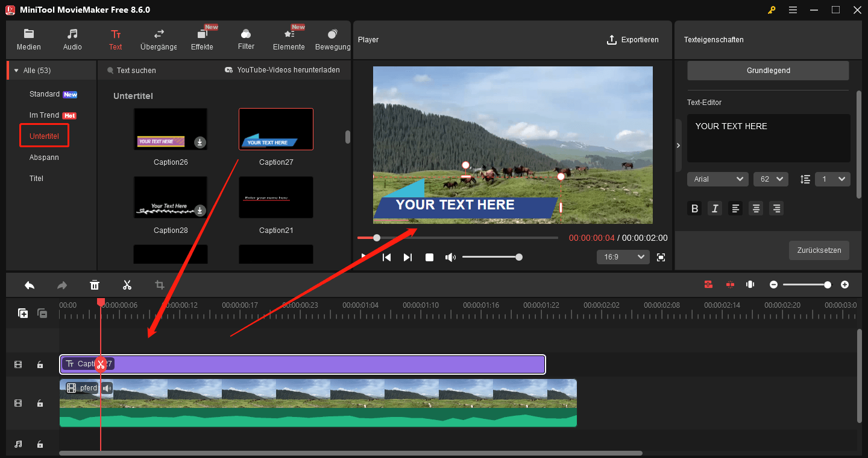Download the Caption26 template
Viewport: 868px width, 458px height.
coord(200,142)
